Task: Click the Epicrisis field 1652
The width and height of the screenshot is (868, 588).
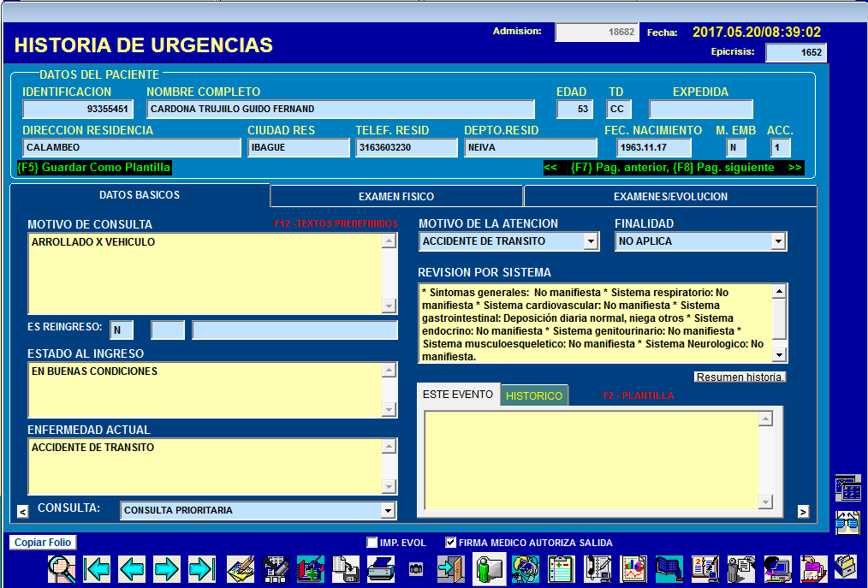Action: point(796,52)
